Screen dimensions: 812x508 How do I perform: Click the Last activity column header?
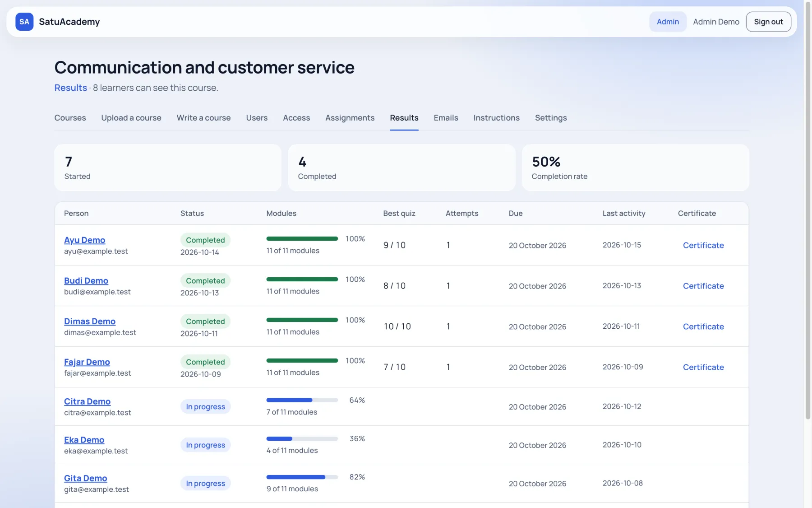(x=624, y=213)
